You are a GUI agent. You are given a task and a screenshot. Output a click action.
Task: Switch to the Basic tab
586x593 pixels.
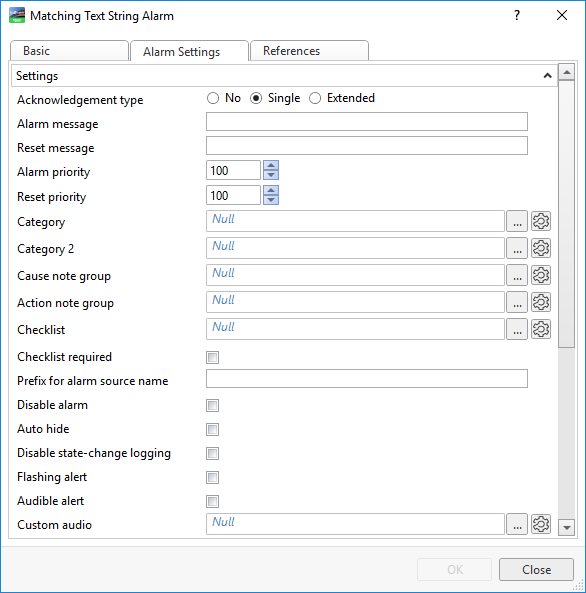pyautogui.click(x=69, y=51)
